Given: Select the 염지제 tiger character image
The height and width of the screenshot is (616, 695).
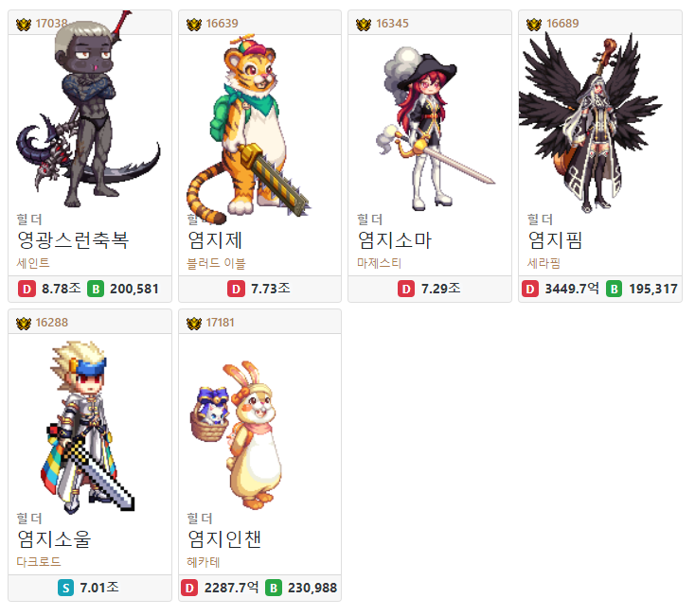Looking at the screenshot, I should [x=250, y=128].
